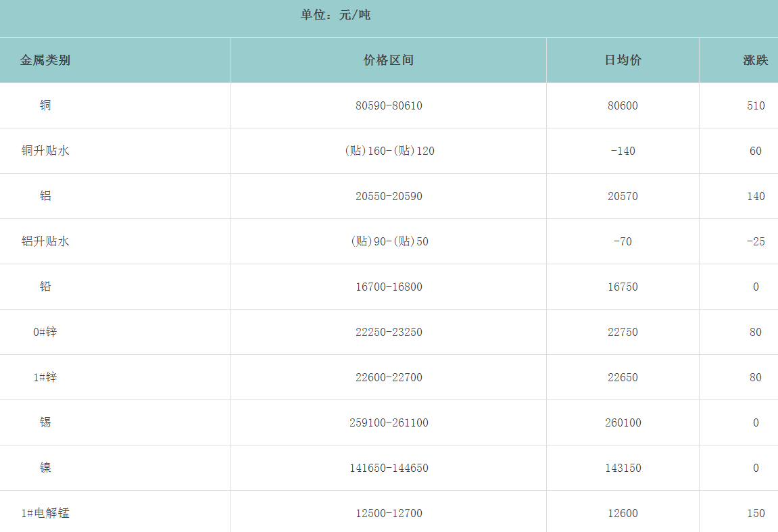Select the 1#电解锰 row label
Image resolution: width=778 pixels, height=532 pixels.
click(x=45, y=513)
